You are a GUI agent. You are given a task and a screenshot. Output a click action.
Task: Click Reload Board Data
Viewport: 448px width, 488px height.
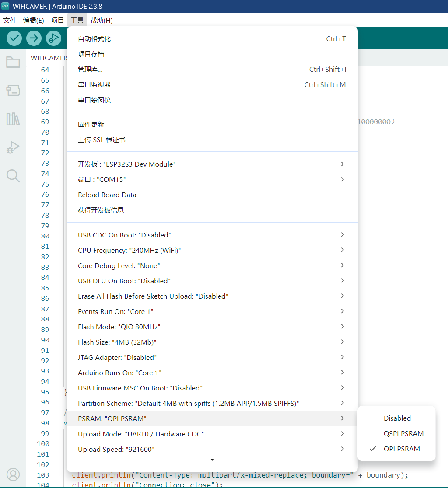(x=212, y=195)
